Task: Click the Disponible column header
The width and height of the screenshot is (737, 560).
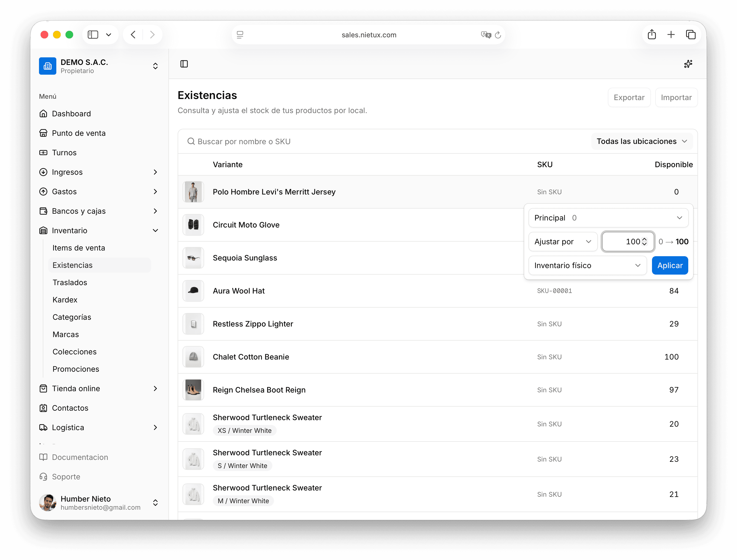Action: tap(673, 164)
